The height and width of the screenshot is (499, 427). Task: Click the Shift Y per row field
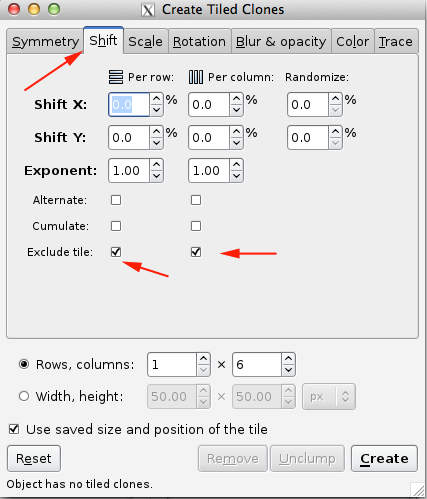click(x=129, y=138)
